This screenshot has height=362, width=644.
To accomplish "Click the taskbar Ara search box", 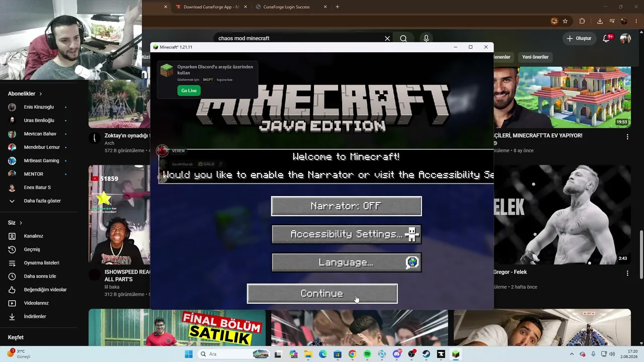I will 234,354.
